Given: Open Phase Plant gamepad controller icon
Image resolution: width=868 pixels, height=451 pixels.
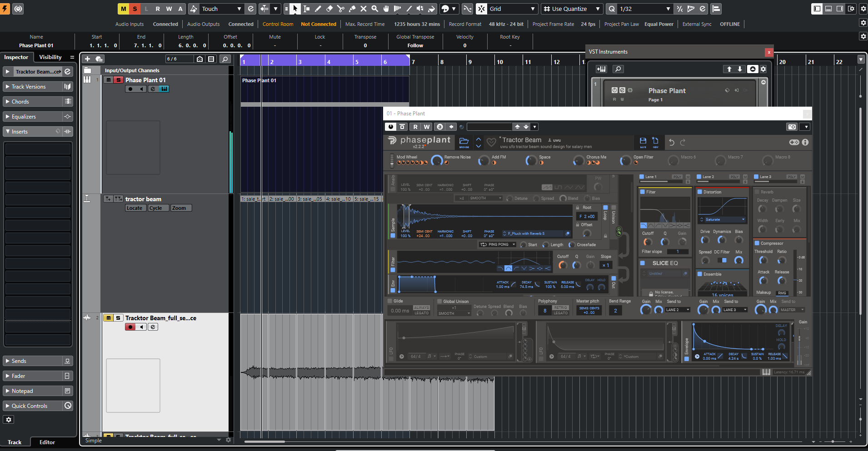Looking at the screenshot, I should click(x=794, y=142).
